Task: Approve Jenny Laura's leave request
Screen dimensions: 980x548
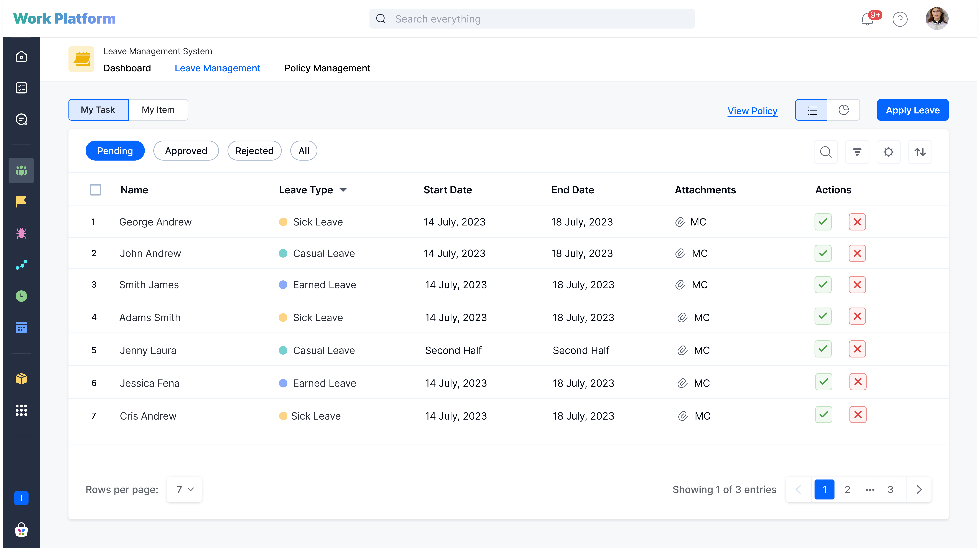Action: [x=823, y=349]
